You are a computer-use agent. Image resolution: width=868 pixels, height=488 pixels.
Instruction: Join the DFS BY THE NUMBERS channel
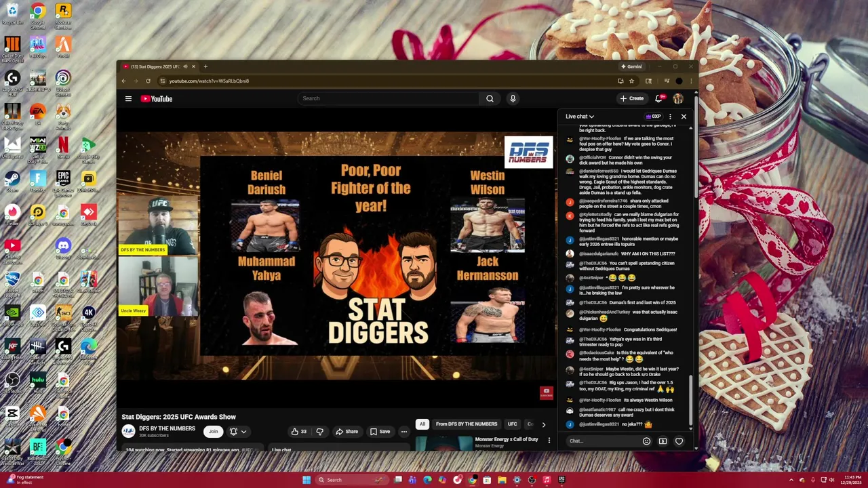click(x=213, y=431)
